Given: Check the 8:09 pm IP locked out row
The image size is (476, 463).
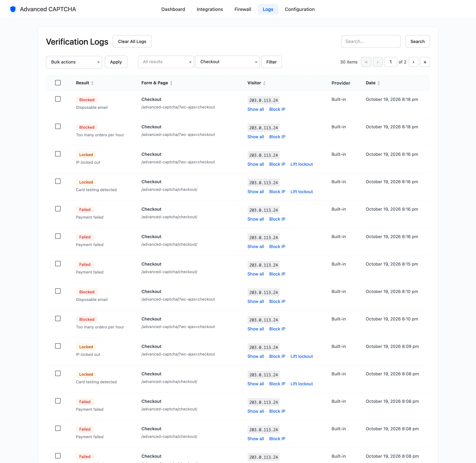Looking at the screenshot, I should [x=58, y=346].
